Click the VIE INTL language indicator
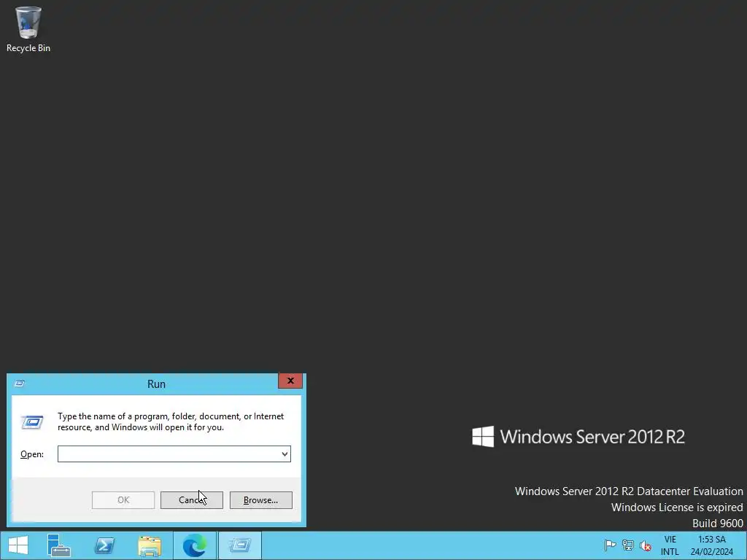 pos(670,545)
